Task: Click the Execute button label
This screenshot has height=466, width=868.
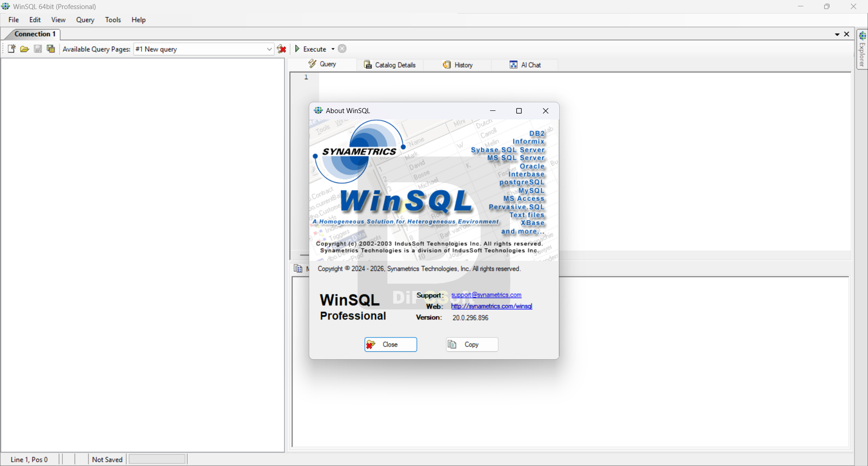Action: (315, 49)
